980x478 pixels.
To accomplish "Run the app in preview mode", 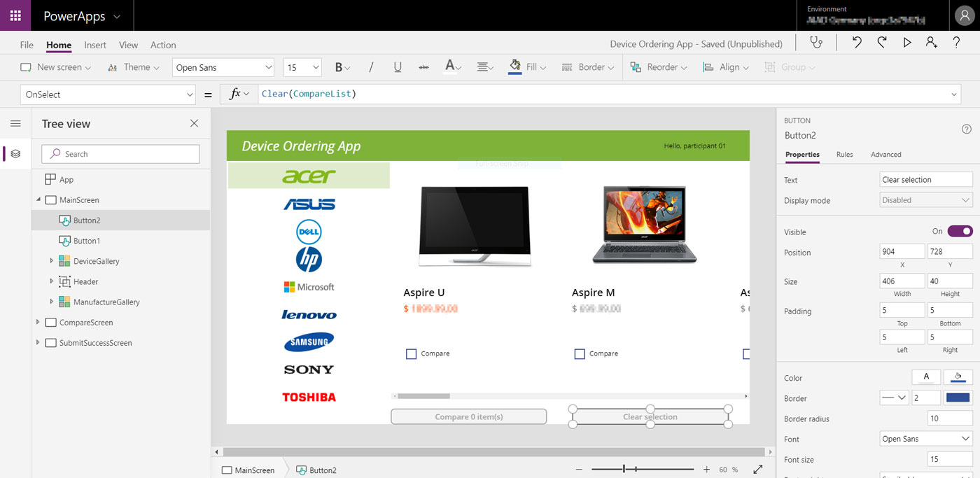I will tap(907, 43).
